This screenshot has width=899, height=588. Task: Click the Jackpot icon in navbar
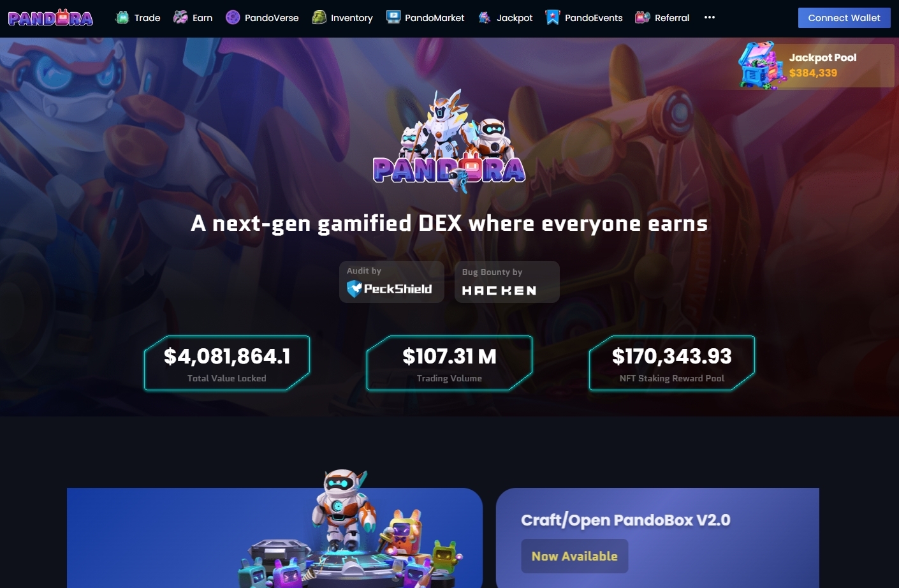(485, 18)
